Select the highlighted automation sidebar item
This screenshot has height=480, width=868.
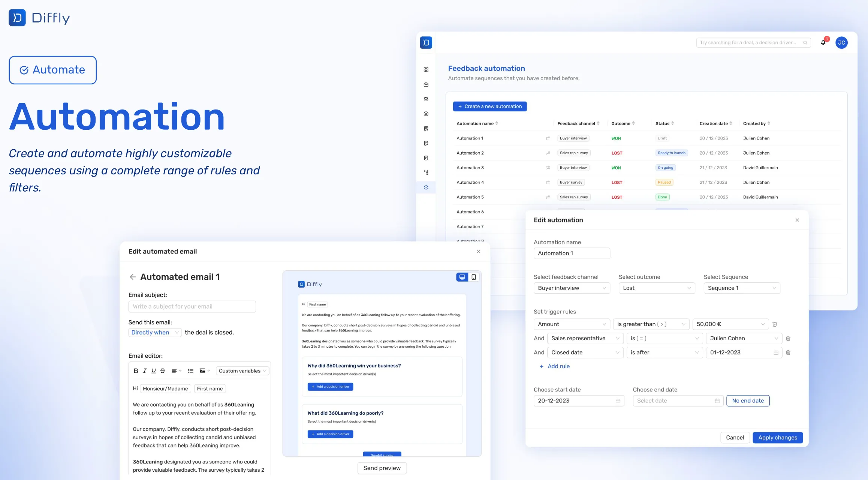[x=426, y=187]
